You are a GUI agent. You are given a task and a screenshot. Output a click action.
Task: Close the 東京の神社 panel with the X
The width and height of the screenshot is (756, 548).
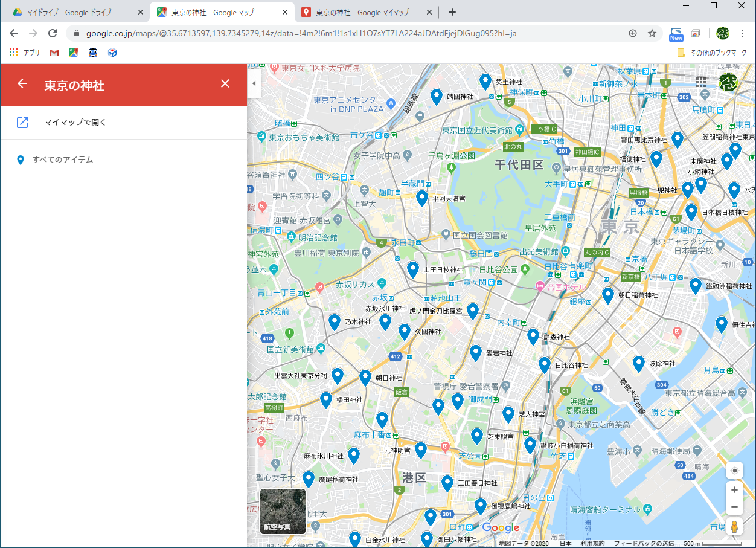coord(225,83)
